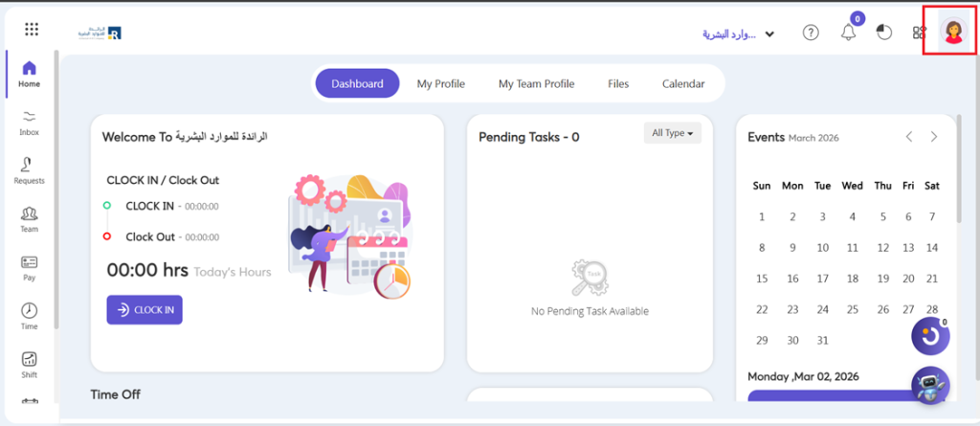Open the Time sidebar section
Screen dimensions: 980x426
pyautogui.click(x=30, y=317)
